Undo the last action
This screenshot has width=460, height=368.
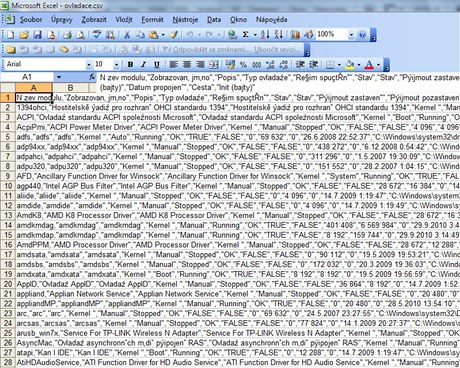coord(190,35)
